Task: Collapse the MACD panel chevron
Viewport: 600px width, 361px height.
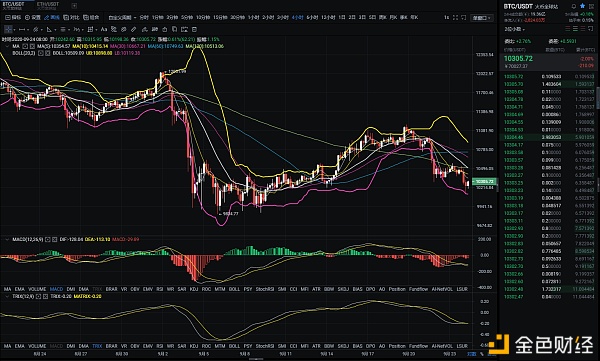Action: pyautogui.click(x=7, y=240)
